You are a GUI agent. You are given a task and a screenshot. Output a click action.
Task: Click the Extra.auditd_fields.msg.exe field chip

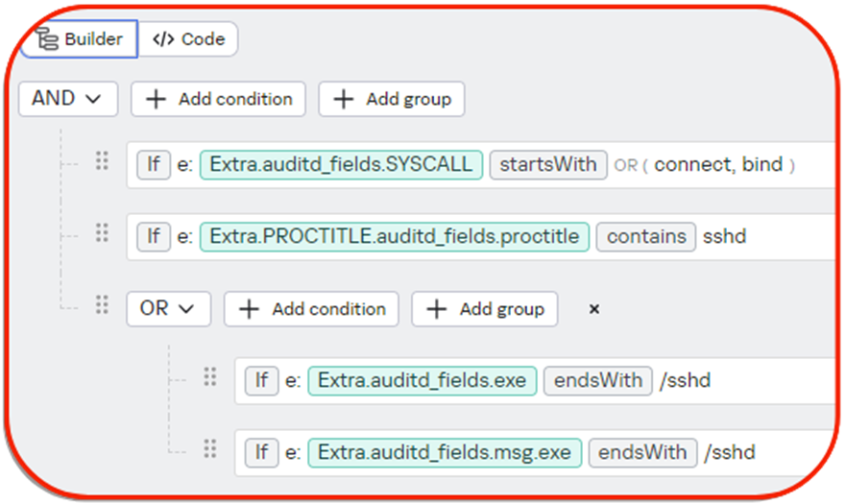point(445,452)
